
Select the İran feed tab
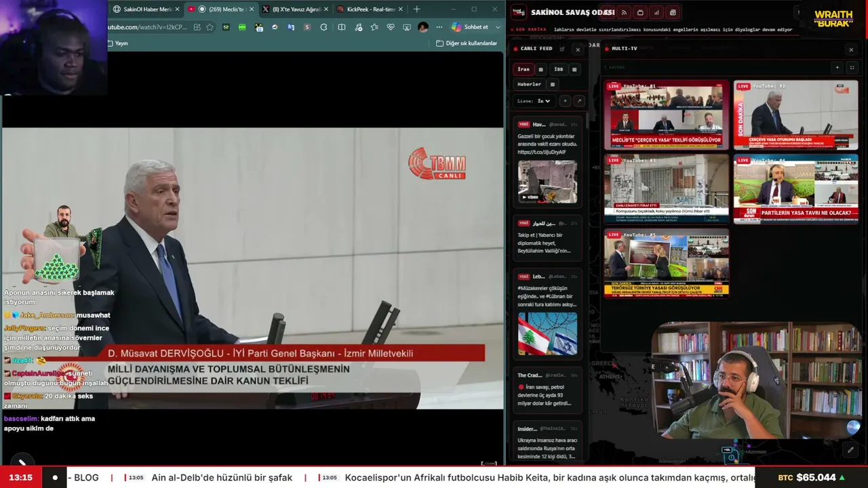point(524,69)
